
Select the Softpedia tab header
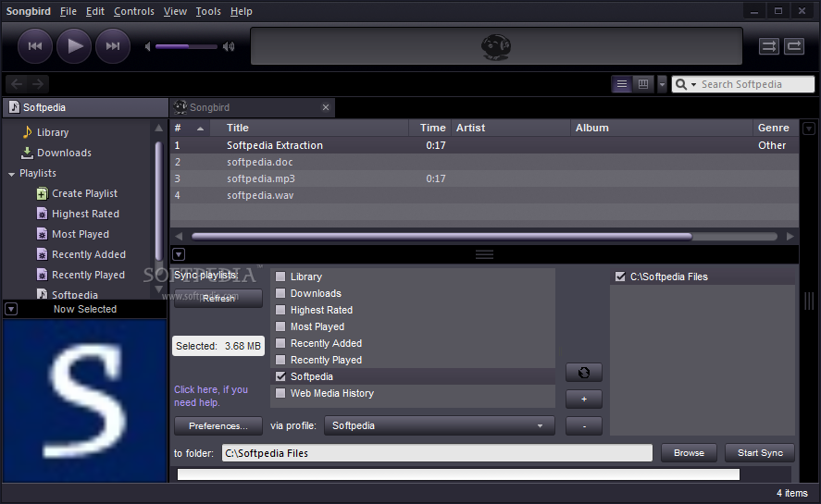click(x=85, y=107)
